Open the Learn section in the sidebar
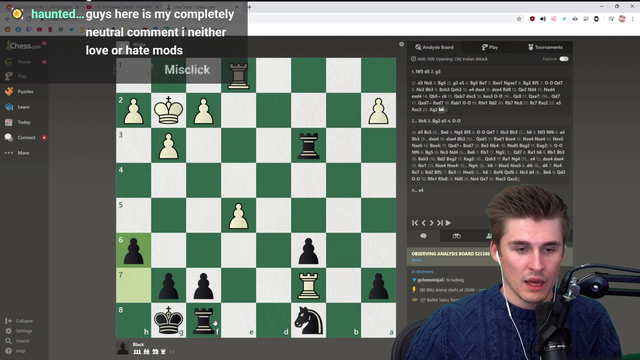The width and height of the screenshot is (640, 360). [17, 107]
